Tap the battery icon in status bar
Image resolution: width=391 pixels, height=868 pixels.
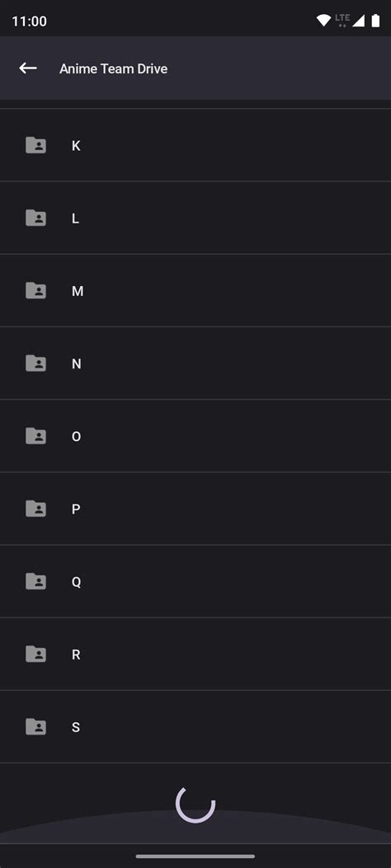pos(375,21)
